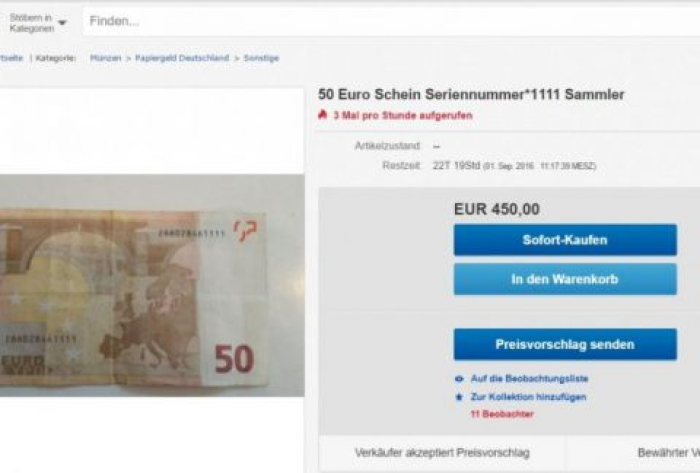Add item with In den Warenkorb

tap(565, 279)
